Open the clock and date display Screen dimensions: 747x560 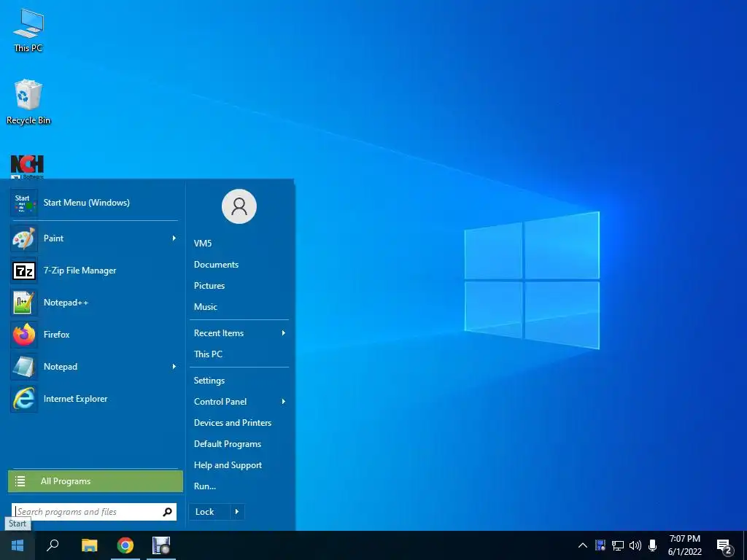click(684, 545)
